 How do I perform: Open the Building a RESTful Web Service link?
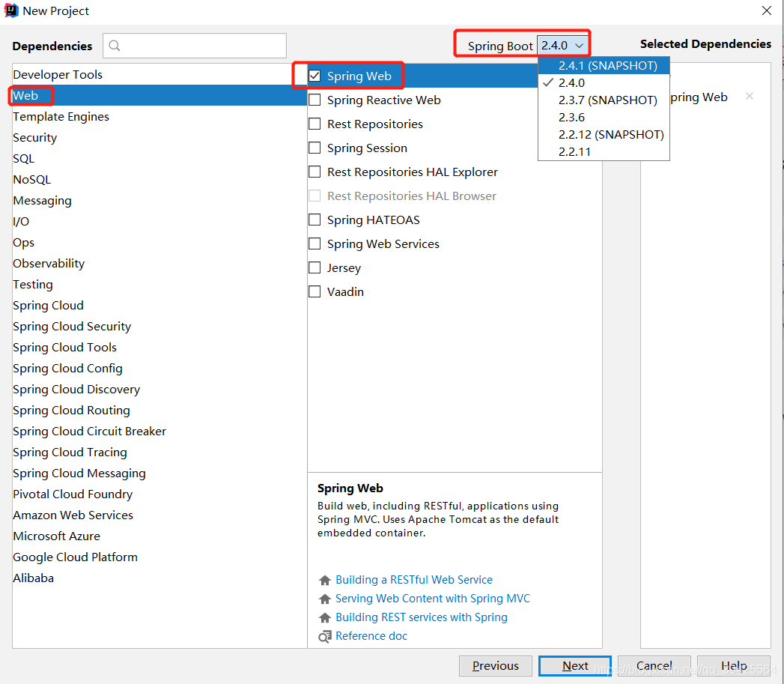(414, 580)
